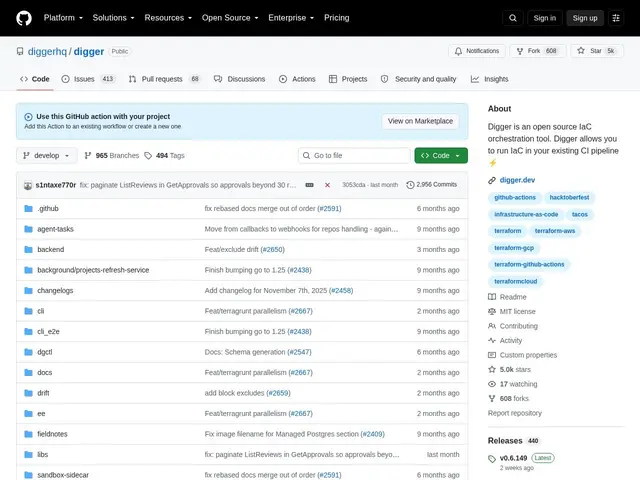This screenshot has height=480, width=640.
Task: Click Report repository link
Action: pos(515,413)
